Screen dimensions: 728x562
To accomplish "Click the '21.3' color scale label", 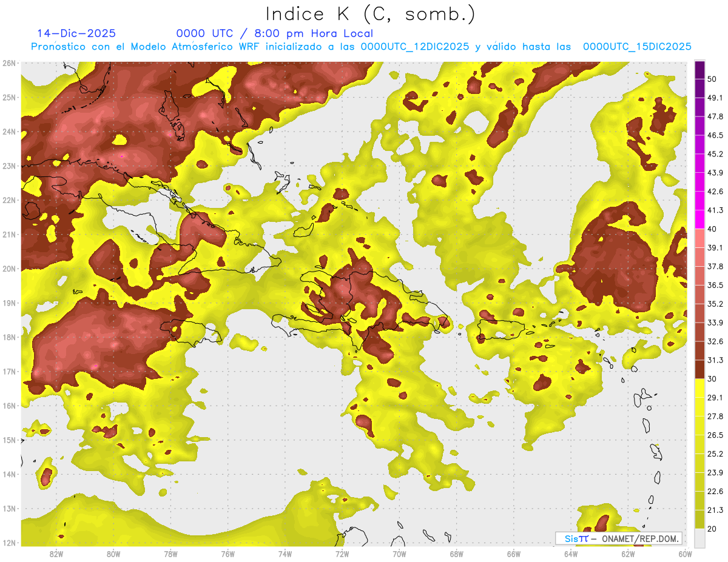I will [715, 510].
